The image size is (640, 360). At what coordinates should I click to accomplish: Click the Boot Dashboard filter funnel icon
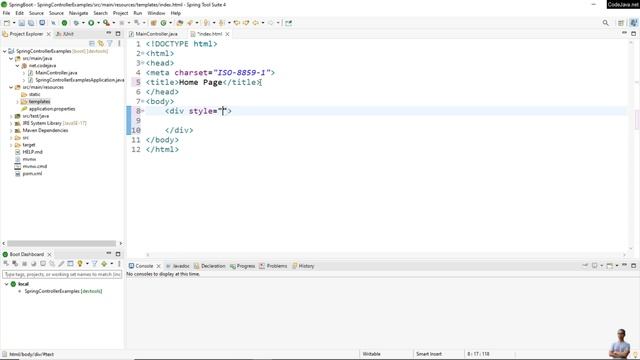(94, 264)
